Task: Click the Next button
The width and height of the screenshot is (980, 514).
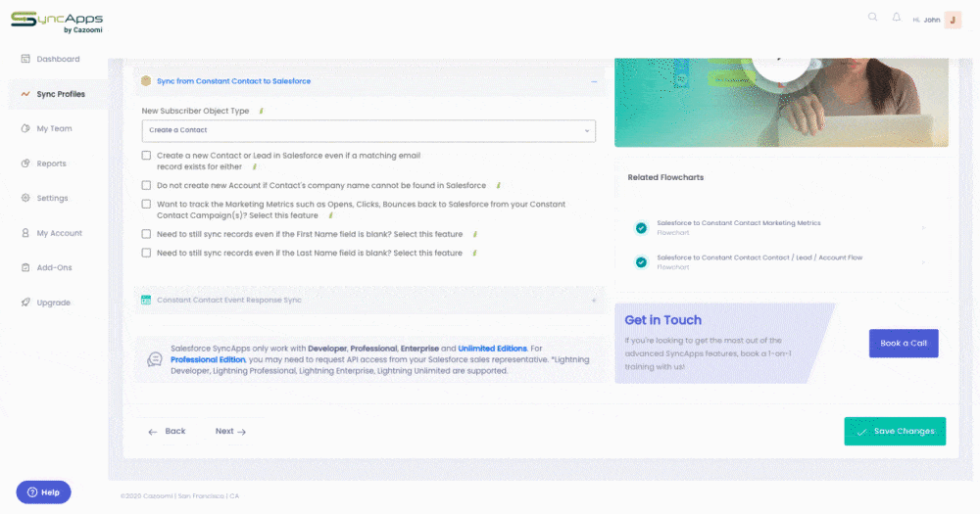Action: (230, 431)
